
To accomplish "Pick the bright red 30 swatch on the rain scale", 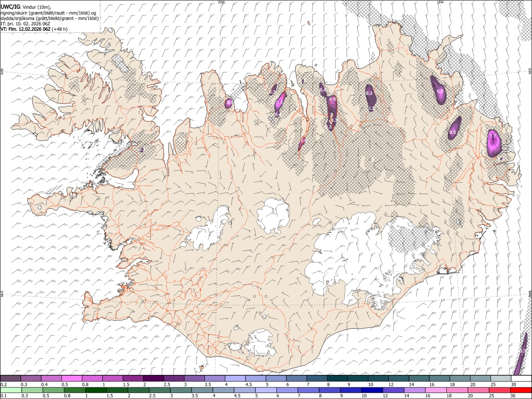I will pyautogui.click(x=520, y=390).
